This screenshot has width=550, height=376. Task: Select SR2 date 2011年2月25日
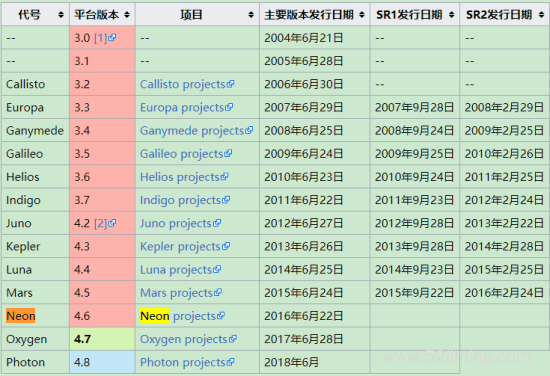[x=504, y=177]
